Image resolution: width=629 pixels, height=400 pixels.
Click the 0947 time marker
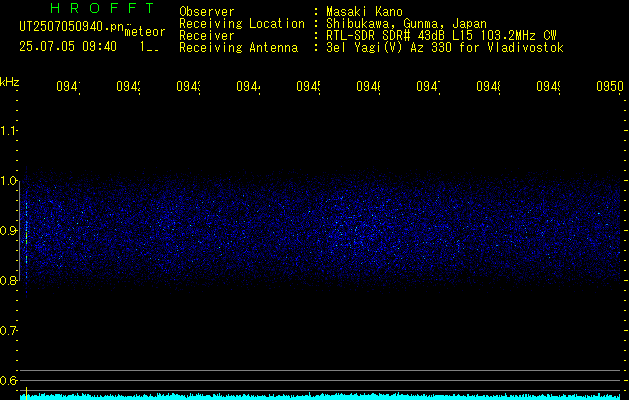coord(428,87)
